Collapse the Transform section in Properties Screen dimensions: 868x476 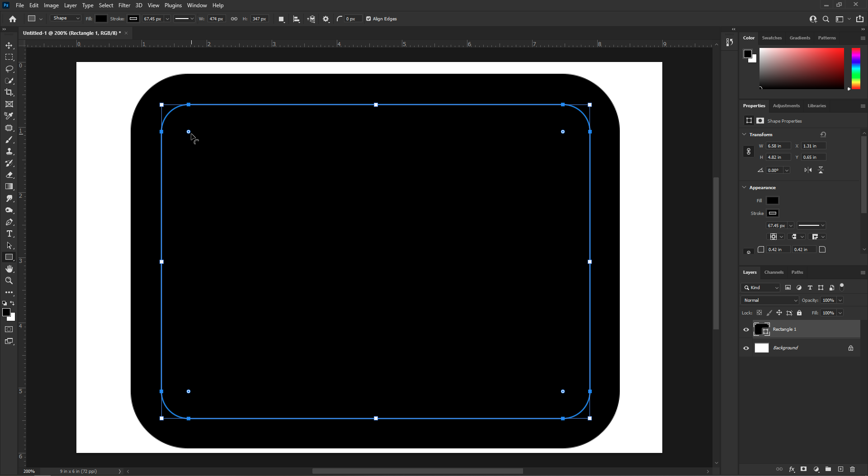pos(744,134)
